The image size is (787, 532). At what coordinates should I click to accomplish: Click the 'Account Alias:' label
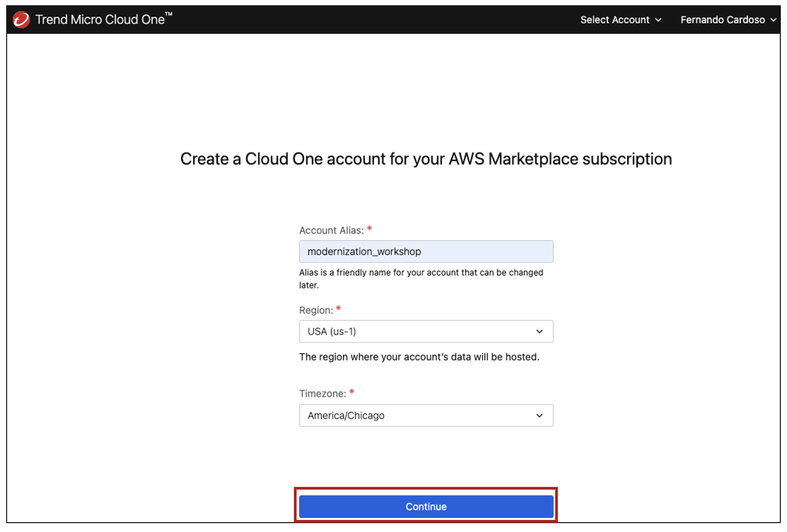tap(331, 230)
